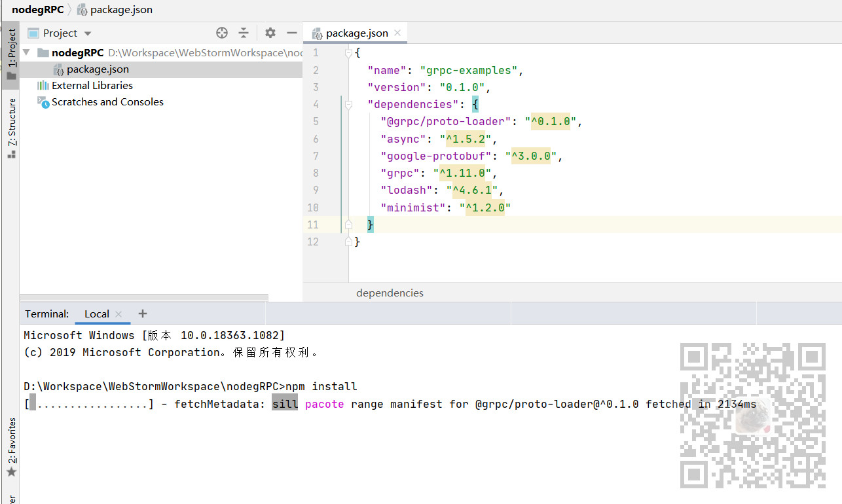Click the "^4.6.1" lodash version
This screenshot has width=842, height=504.
click(471, 190)
